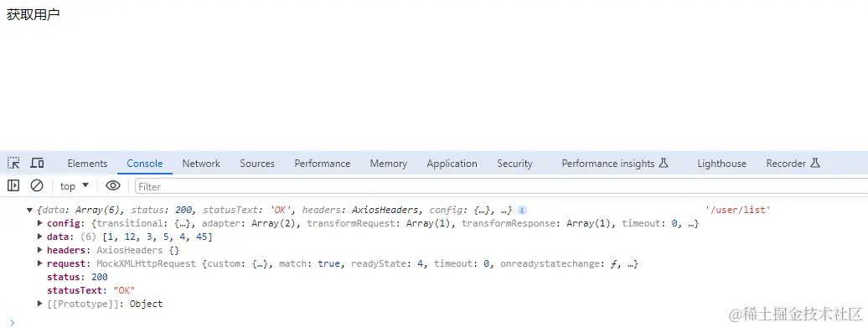
Task: Click the info icon next to the object summary
Action: [x=521, y=211]
